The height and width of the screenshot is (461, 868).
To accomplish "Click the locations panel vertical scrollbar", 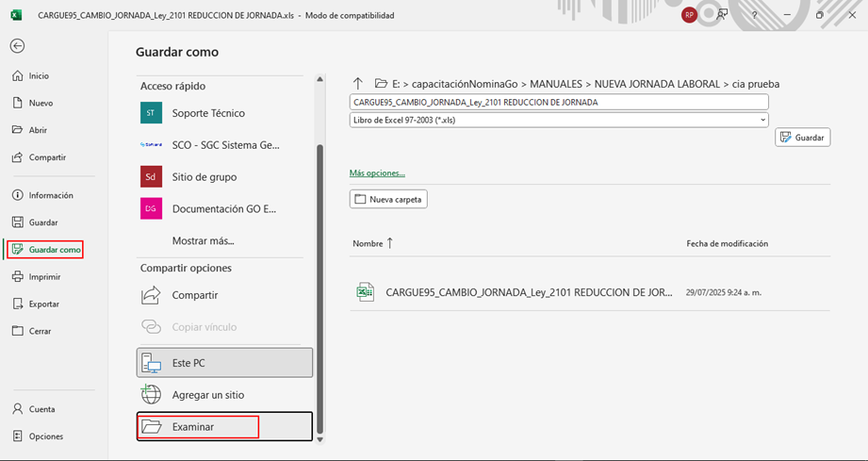I will coord(319,283).
